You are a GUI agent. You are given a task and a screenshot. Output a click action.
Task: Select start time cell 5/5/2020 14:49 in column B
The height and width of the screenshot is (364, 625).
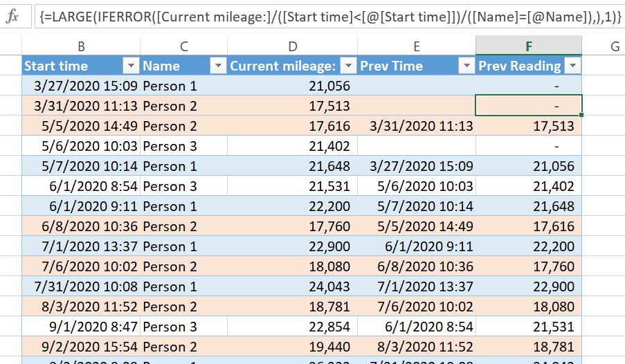(x=81, y=125)
